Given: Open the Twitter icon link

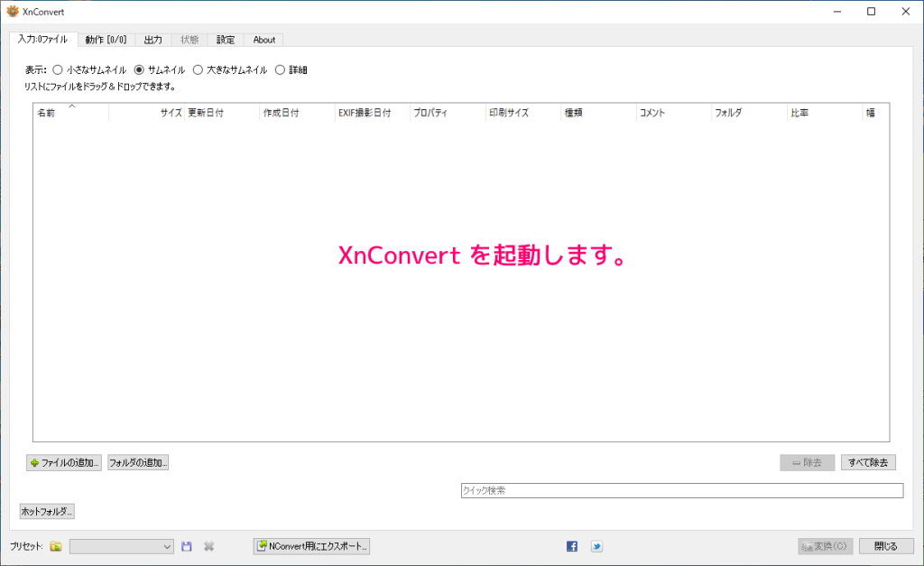Looking at the screenshot, I should click(597, 546).
